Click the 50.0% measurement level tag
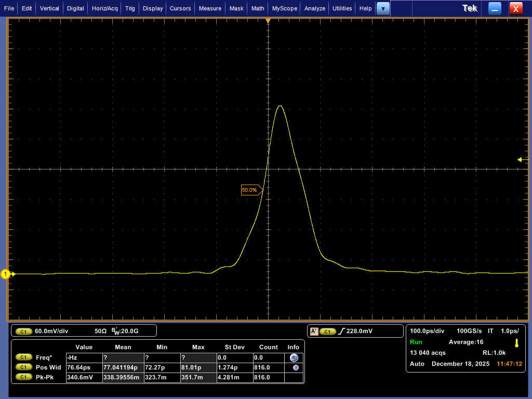The image size is (532, 399). pyautogui.click(x=250, y=190)
